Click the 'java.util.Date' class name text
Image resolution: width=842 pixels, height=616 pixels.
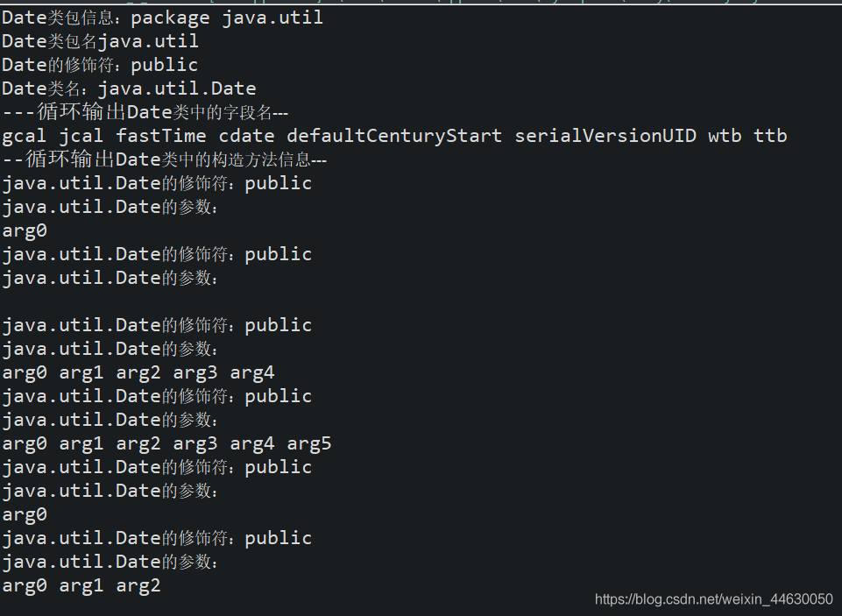[177, 89]
